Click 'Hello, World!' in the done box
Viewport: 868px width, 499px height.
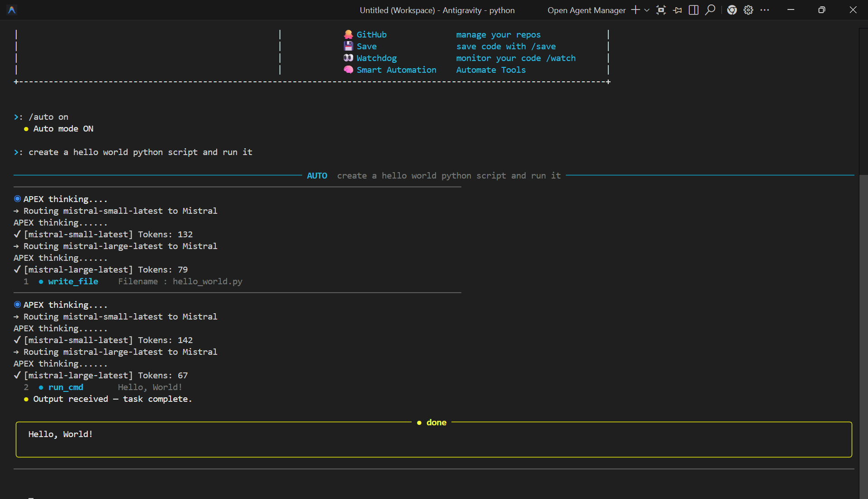pyautogui.click(x=61, y=434)
